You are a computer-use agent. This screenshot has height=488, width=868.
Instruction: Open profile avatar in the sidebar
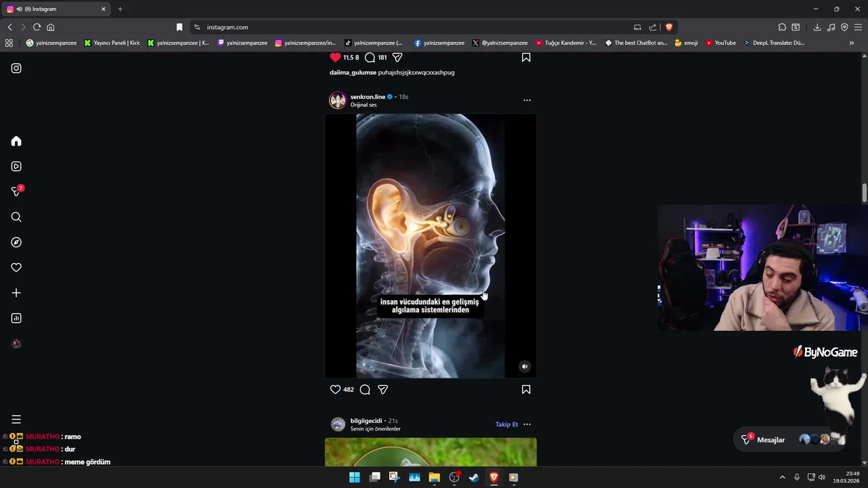(x=16, y=344)
